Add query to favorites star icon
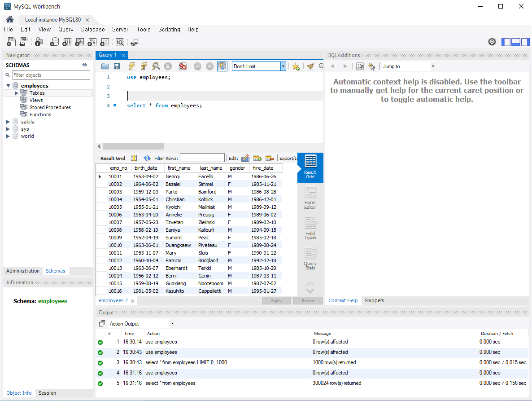 296,66
